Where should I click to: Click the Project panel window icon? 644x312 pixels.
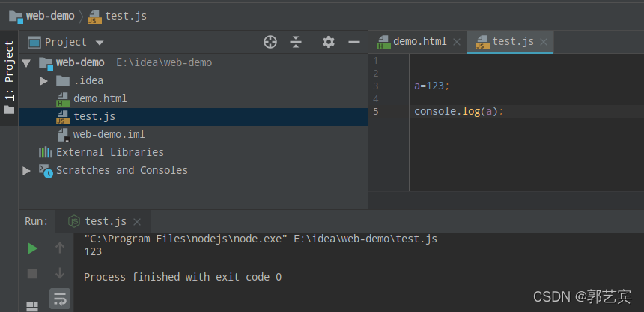click(x=34, y=43)
